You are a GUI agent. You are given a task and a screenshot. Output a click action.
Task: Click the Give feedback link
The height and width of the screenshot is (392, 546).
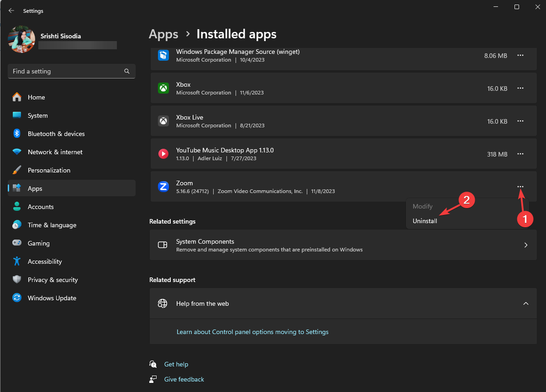(184, 379)
